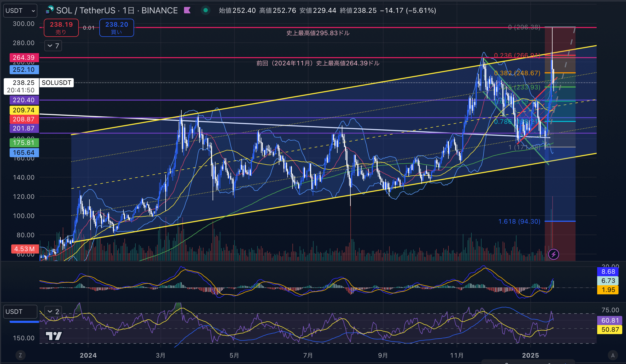Click the green market status dot
Screen dimensions: 626x364
205,10
